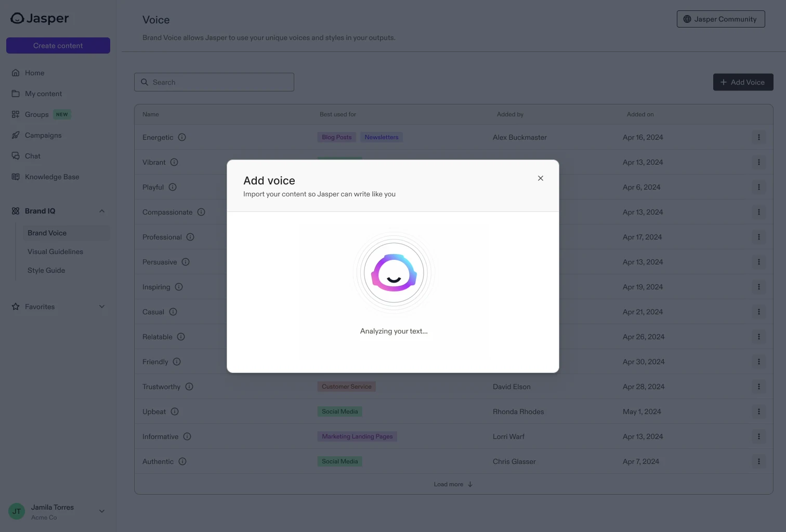Show info icon for Professional voice

tap(190, 237)
